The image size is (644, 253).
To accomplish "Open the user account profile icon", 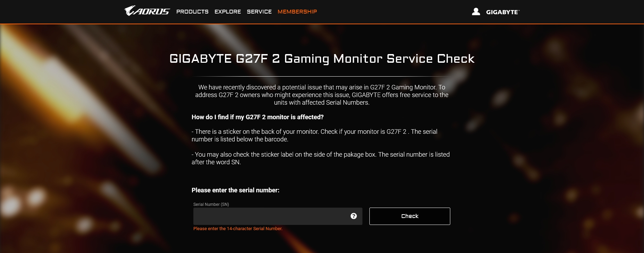I will (x=476, y=11).
